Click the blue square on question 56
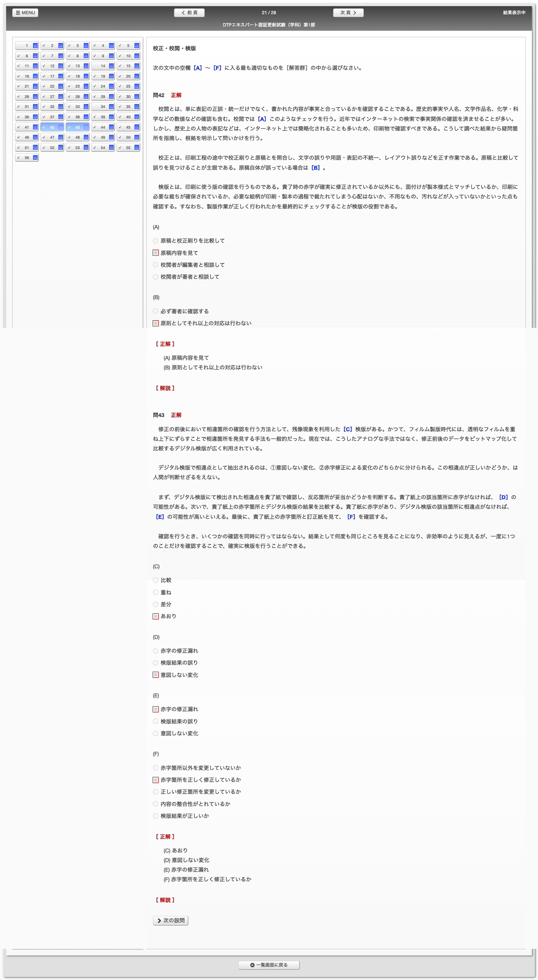 (35, 157)
